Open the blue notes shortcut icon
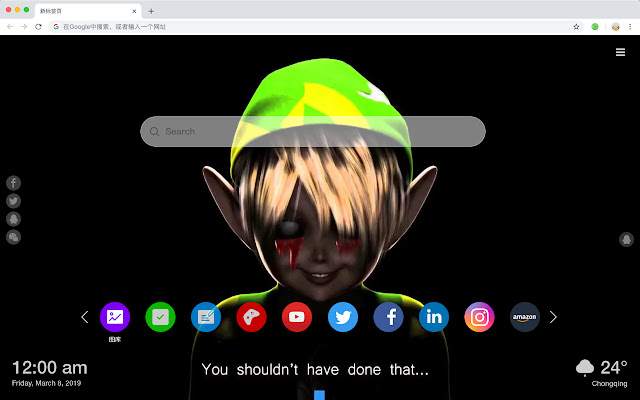Screen dimensions: 640x400 point(206,317)
